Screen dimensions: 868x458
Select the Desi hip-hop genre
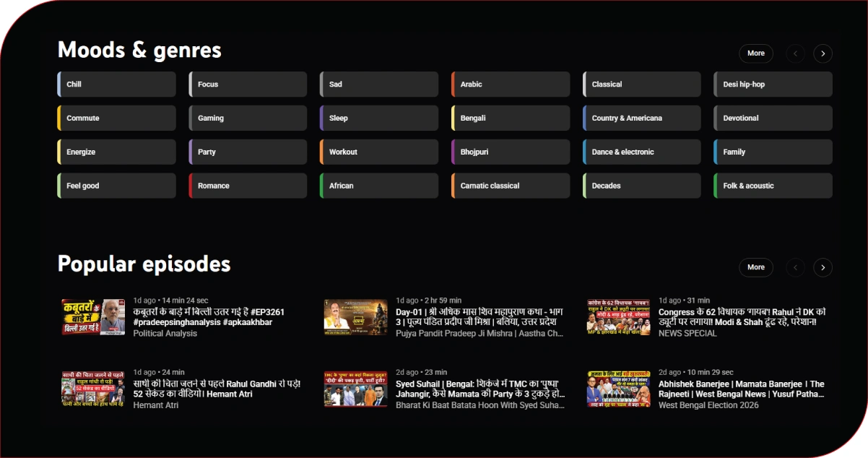click(x=773, y=85)
